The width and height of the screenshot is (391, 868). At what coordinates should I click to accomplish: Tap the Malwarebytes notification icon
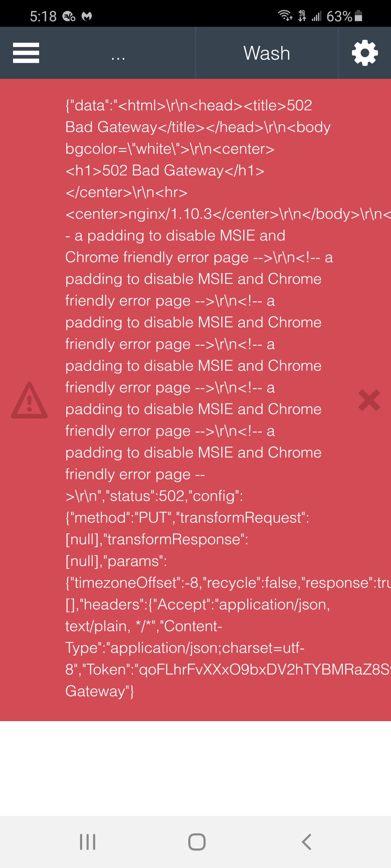[x=87, y=16]
